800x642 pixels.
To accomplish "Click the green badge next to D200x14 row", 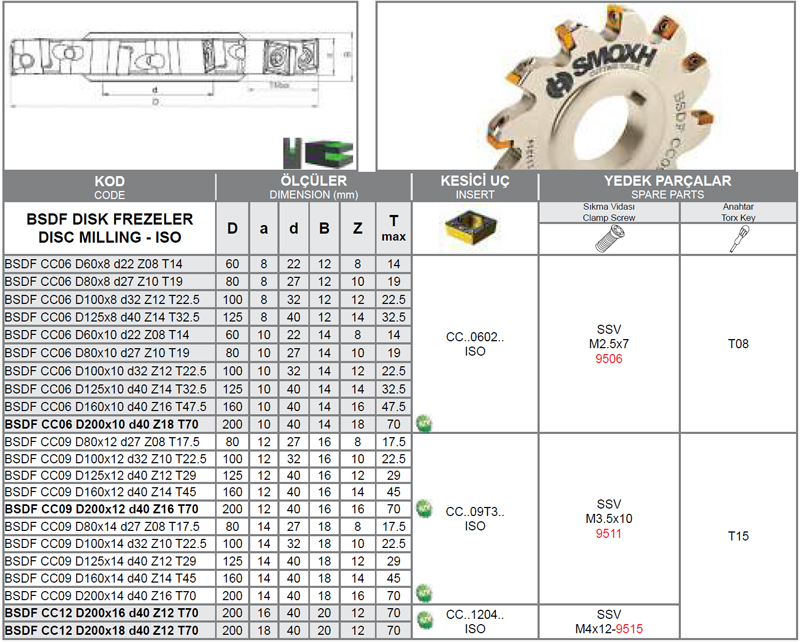I will pos(424,593).
